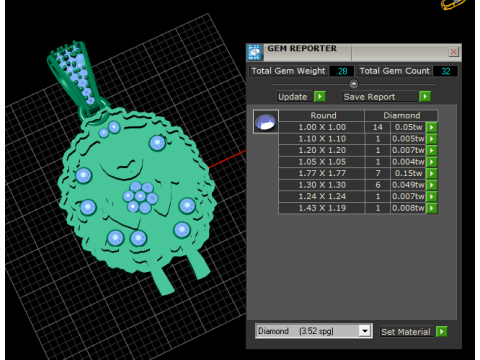Click the green arrow beside Update
480x360 pixels.
coord(320,97)
